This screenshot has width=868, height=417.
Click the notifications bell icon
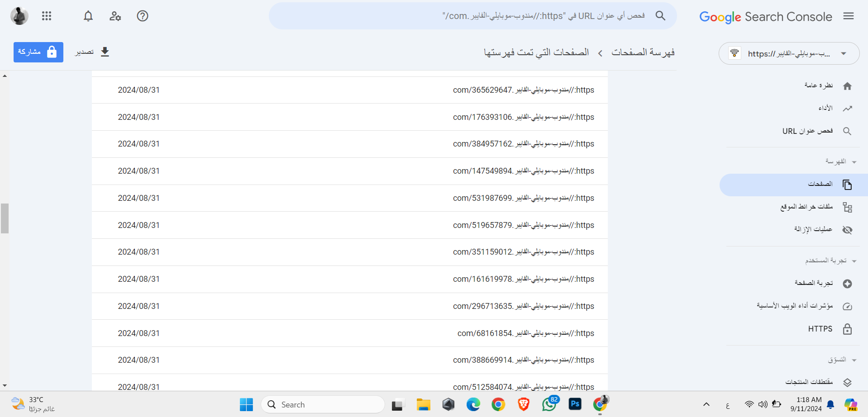coord(88,16)
